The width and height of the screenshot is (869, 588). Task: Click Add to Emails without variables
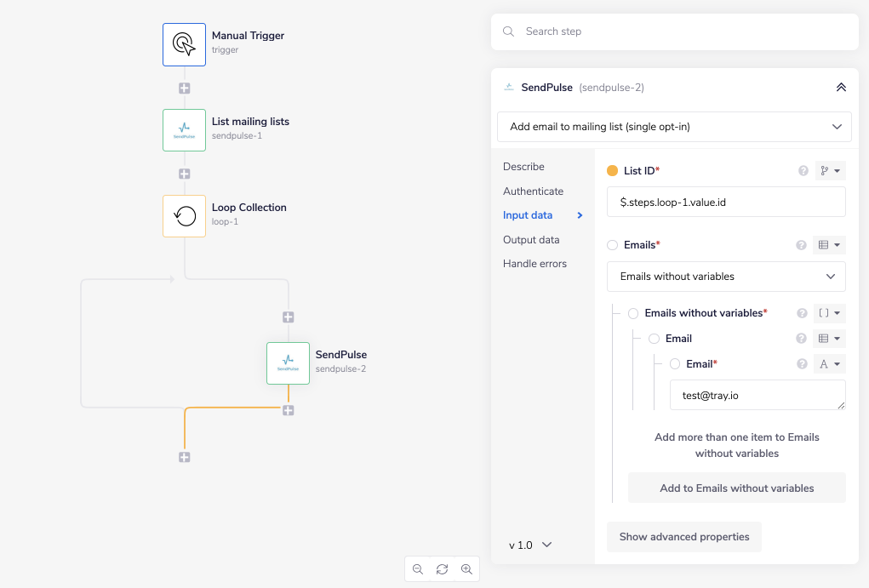(x=736, y=488)
